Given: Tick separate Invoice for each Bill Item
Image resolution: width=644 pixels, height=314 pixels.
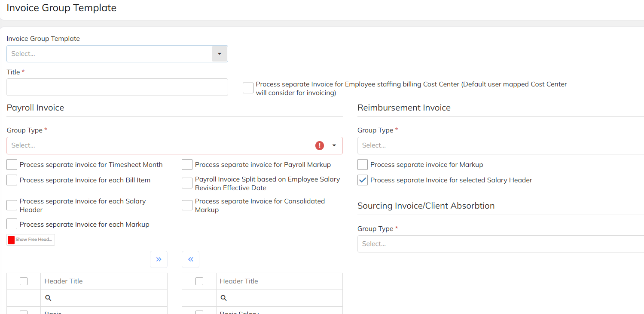Looking at the screenshot, I should tap(12, 180).
